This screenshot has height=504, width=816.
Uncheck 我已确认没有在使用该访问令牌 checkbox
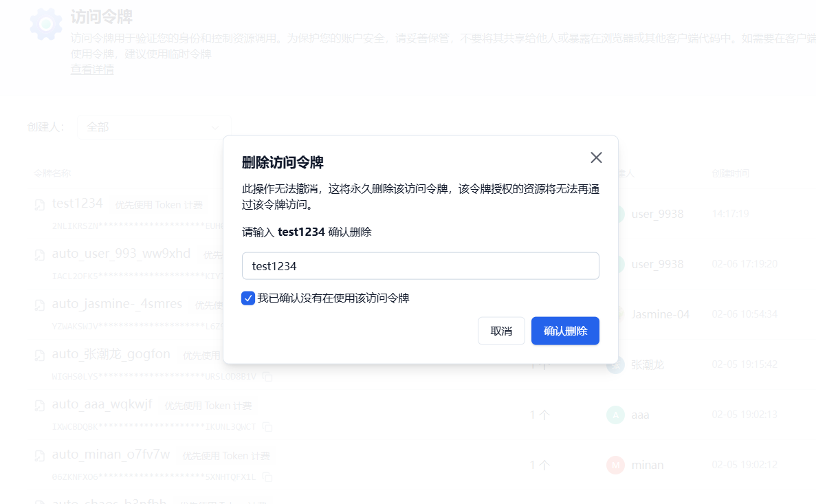pos(248,298)
